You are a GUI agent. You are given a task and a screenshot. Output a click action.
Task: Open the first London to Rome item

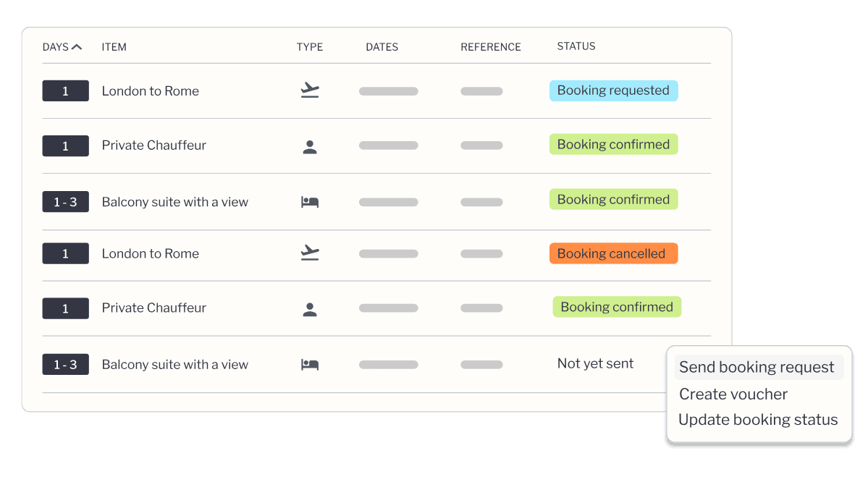click(151, 91)
